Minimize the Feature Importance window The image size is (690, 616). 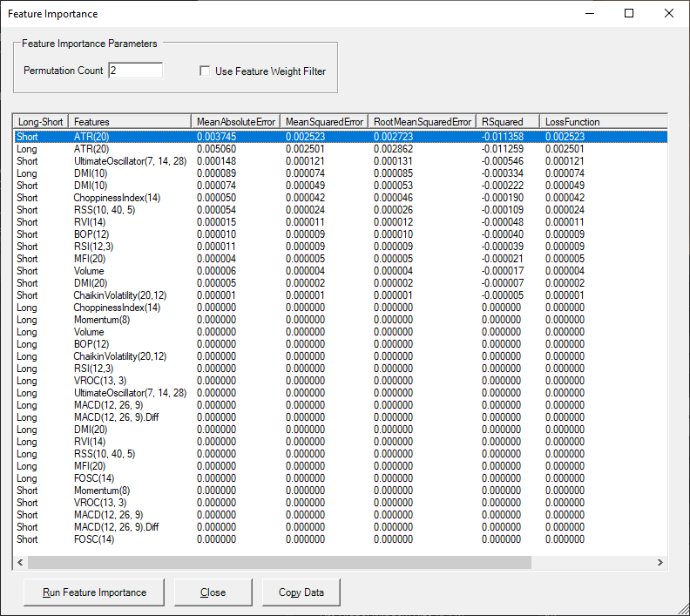tap(590, 13)
